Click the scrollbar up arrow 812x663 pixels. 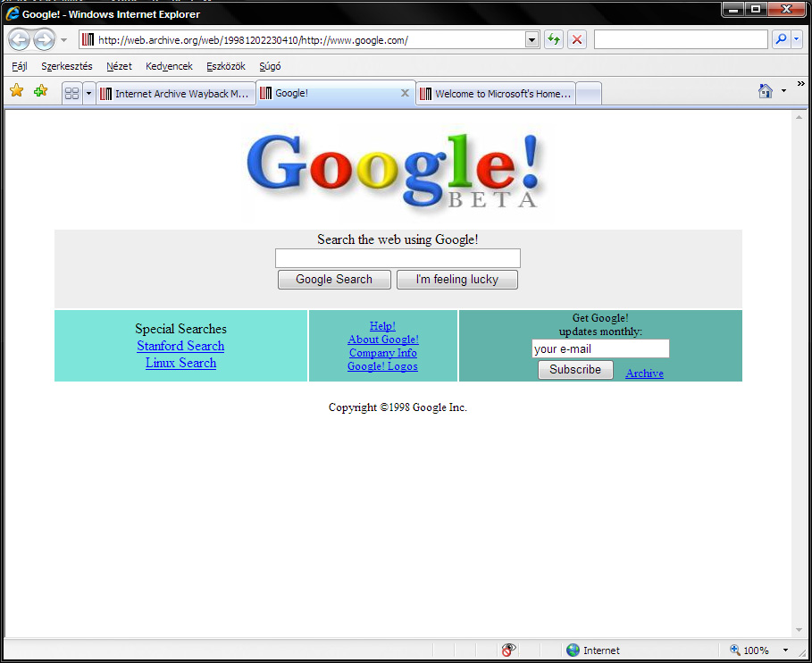pos(799,117)
